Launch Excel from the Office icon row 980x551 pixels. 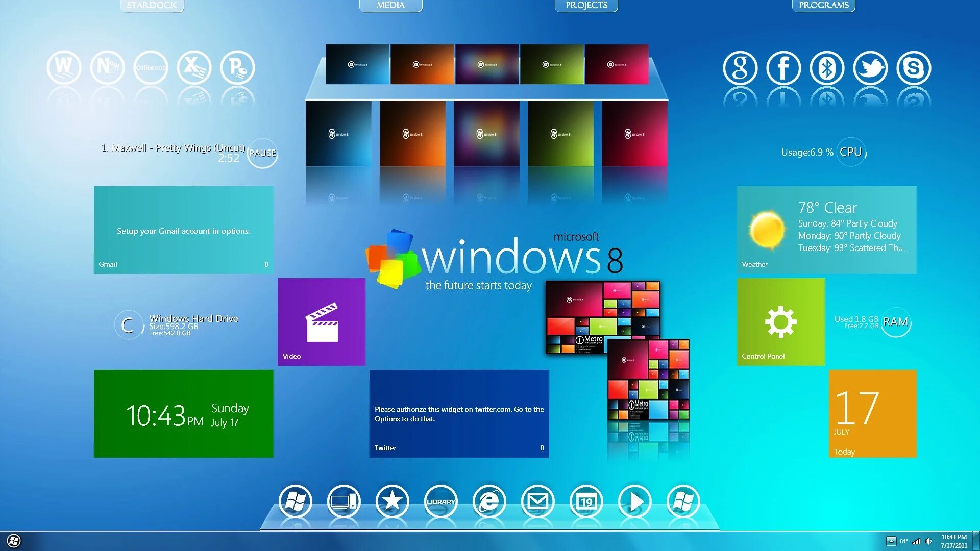point(194,67)
